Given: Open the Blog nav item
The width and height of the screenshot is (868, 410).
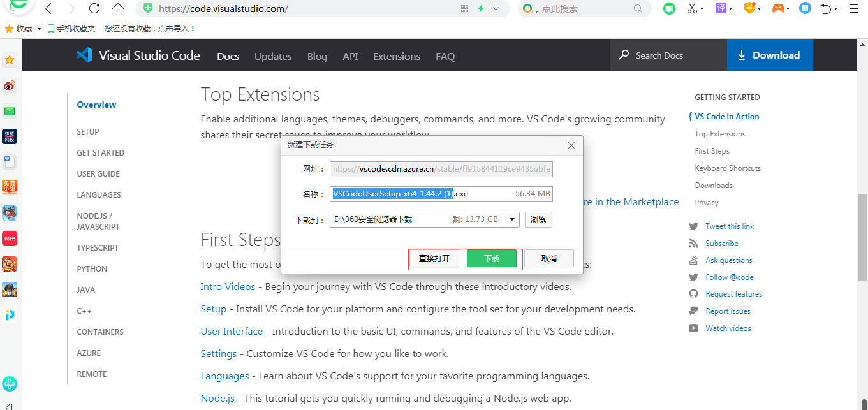Looking at the screenshot, I should (317, 56).
